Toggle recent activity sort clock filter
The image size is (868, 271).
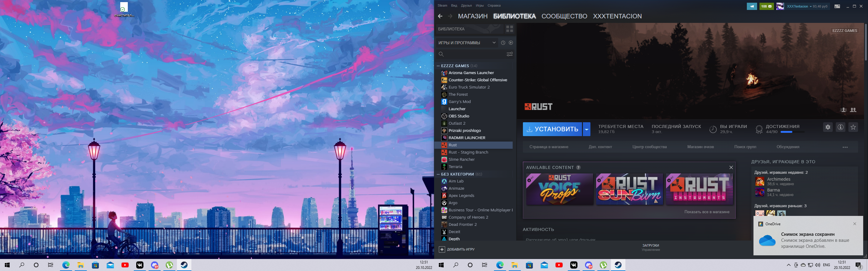click(503, 43)
